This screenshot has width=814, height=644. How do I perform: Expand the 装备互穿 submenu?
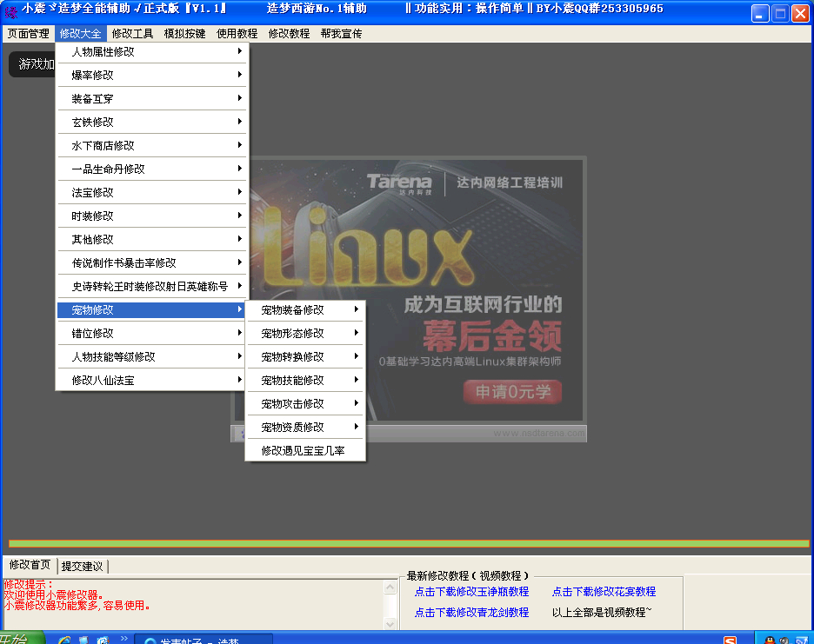(152, 98)
